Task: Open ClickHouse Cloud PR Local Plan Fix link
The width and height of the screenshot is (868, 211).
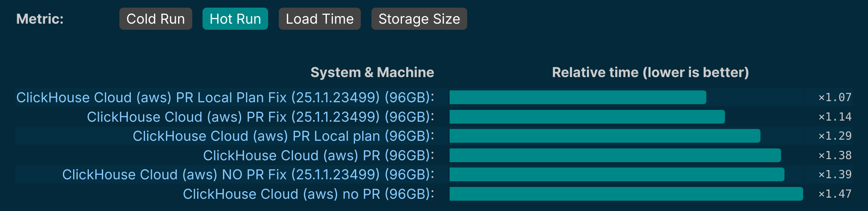Action: (225, 98)
